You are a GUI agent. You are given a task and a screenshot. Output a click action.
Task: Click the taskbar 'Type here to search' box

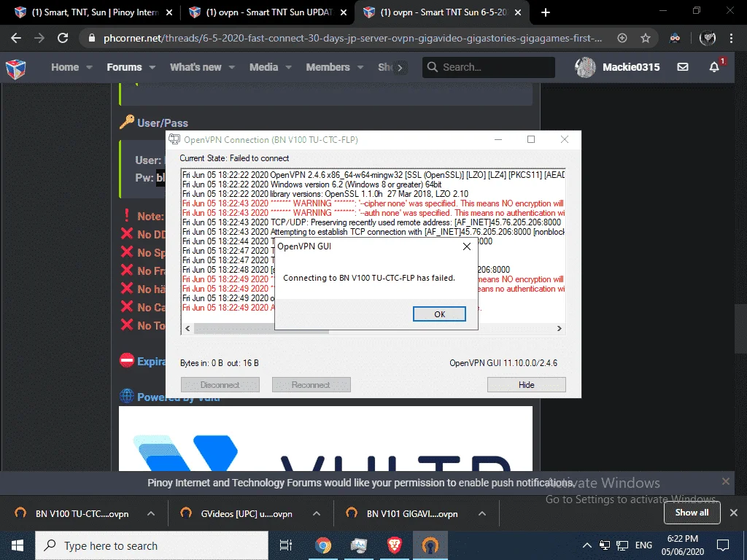[x=150, y=545]
